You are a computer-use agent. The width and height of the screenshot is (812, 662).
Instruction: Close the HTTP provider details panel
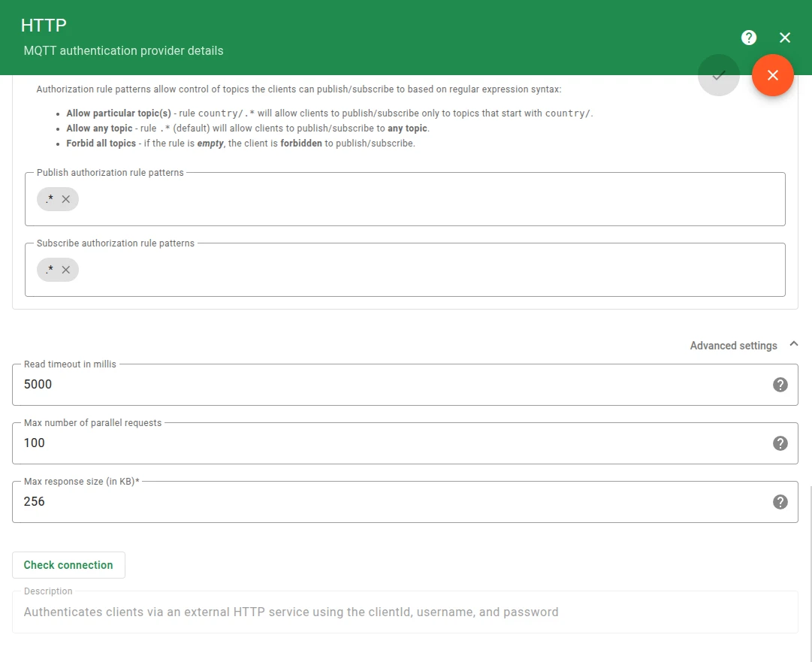coord(784,38)
